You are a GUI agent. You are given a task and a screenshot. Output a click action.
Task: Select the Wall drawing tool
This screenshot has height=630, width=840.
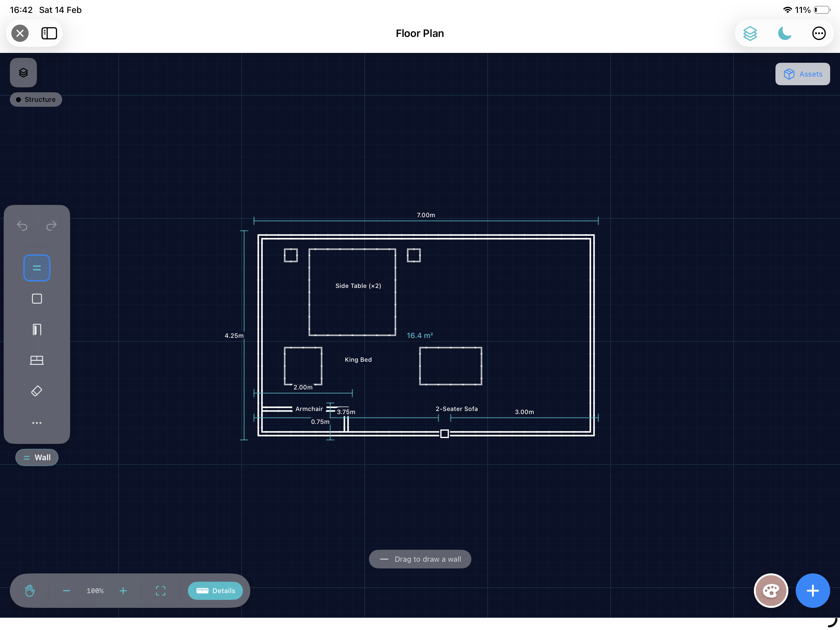click(37, 268)
